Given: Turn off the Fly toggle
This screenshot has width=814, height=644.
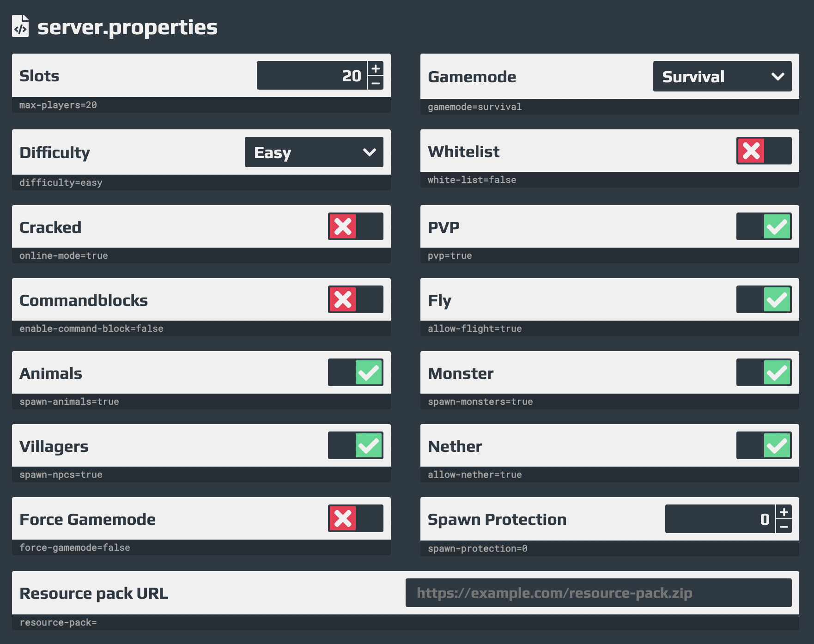Looking at the screenshot, I should [764, 299].
